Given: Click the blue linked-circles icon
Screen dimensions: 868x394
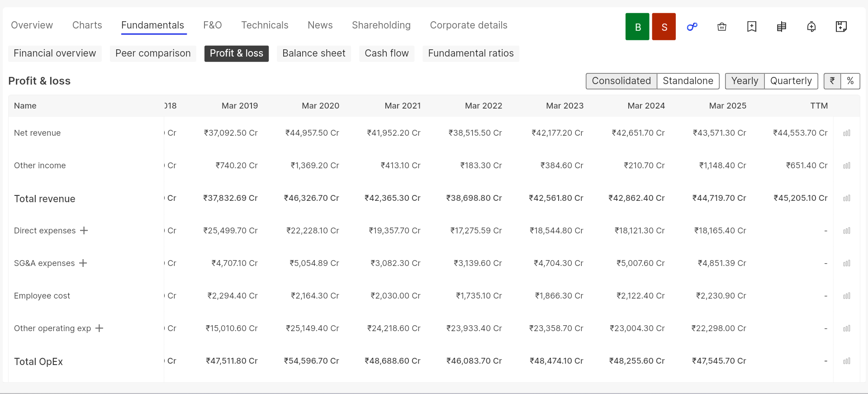Looking at the screenshot, I should (692, 27).
